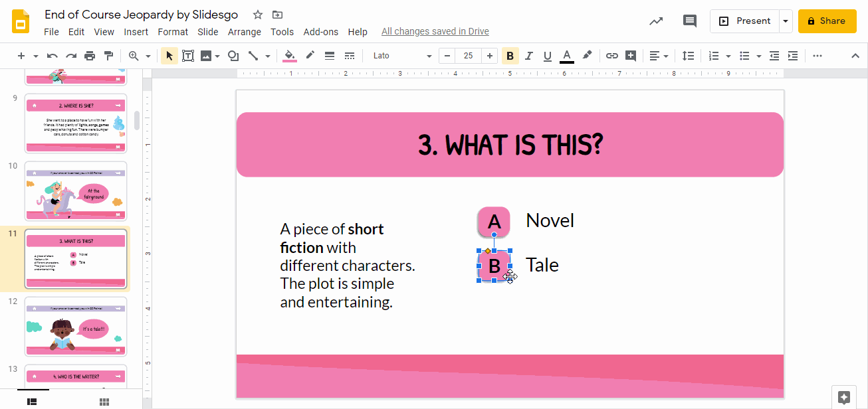868x409 pixels.
Task: Toggle italic formatting on
Action: pyautogui.click(x=528, y=56)
